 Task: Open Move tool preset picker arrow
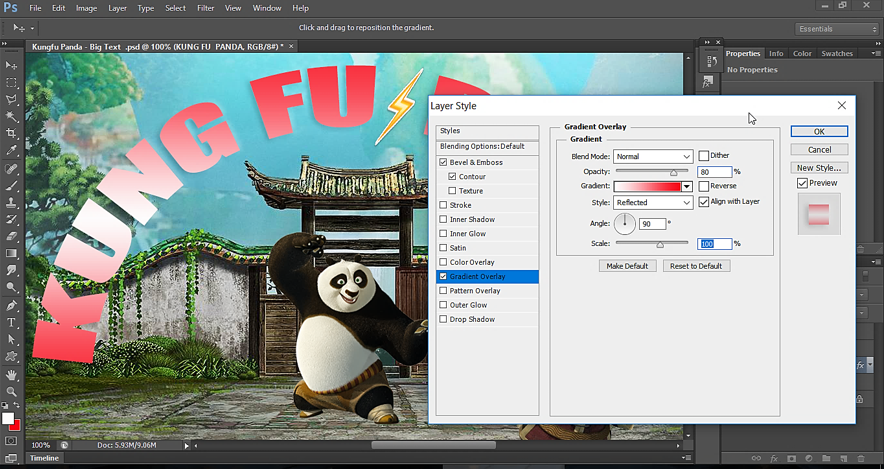coord(32,28)
